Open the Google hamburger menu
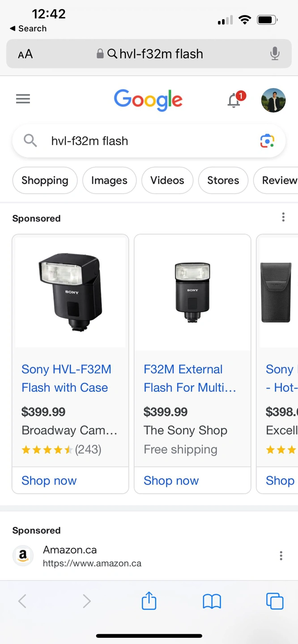This screenshot has height=644, width=298. click(23, 99)
